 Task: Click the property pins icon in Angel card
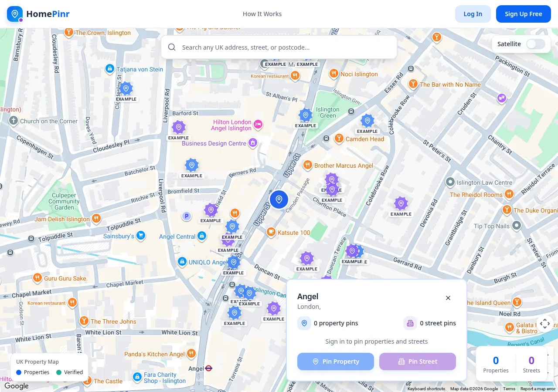pyautogui.click(x=304, y=323)
